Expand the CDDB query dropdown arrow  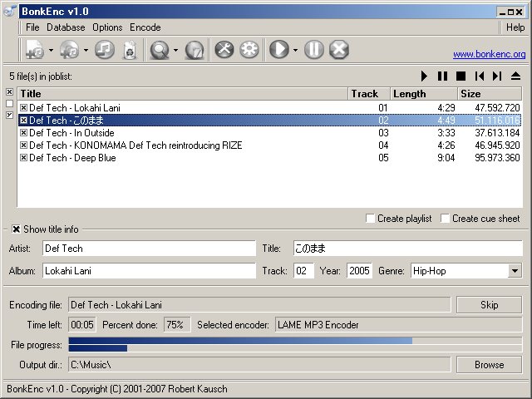175,50
